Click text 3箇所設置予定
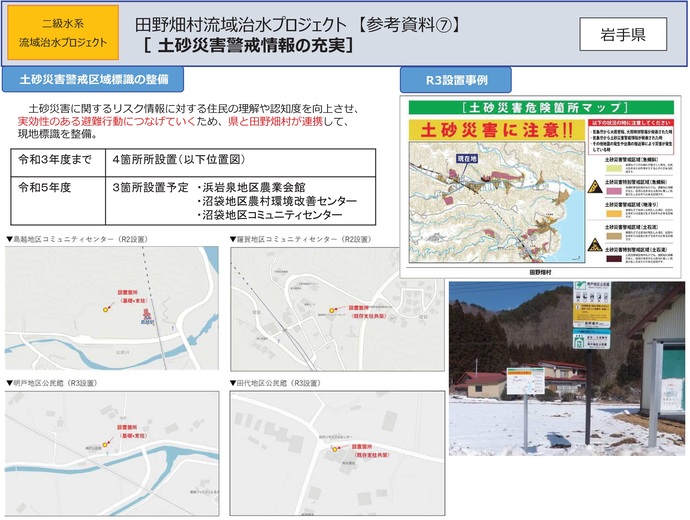This screenshot has width=690, height=520. [x=150, y=187]
